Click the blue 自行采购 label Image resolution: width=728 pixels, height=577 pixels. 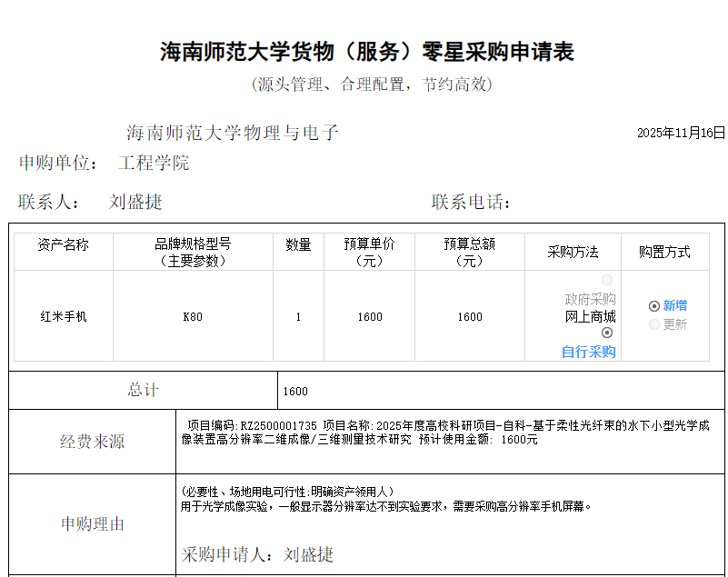click(588, 352)
